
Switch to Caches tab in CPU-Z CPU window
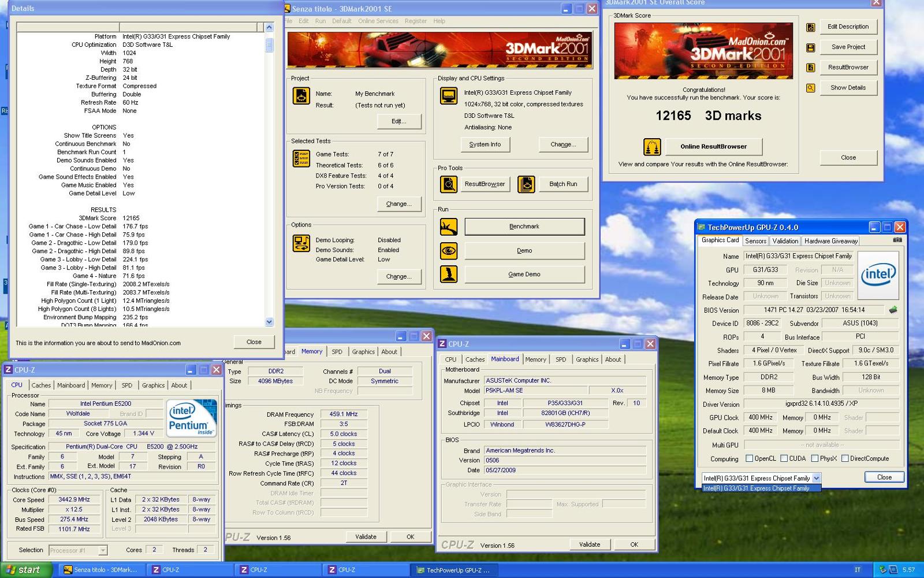[41, 386]
